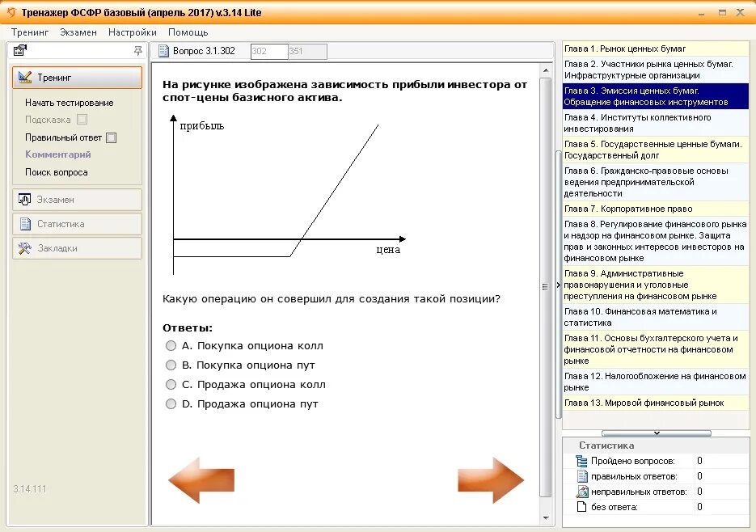Select Глава 1. Рынок ценных бумаг
The image size is (756, 532).
coord(655,49)
